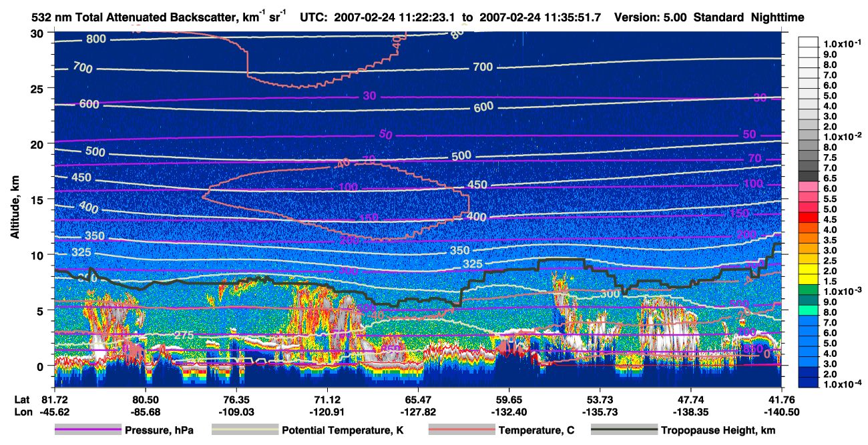Click colorbar label '6.5'
The image size is (868, 445).
(830, 177)
